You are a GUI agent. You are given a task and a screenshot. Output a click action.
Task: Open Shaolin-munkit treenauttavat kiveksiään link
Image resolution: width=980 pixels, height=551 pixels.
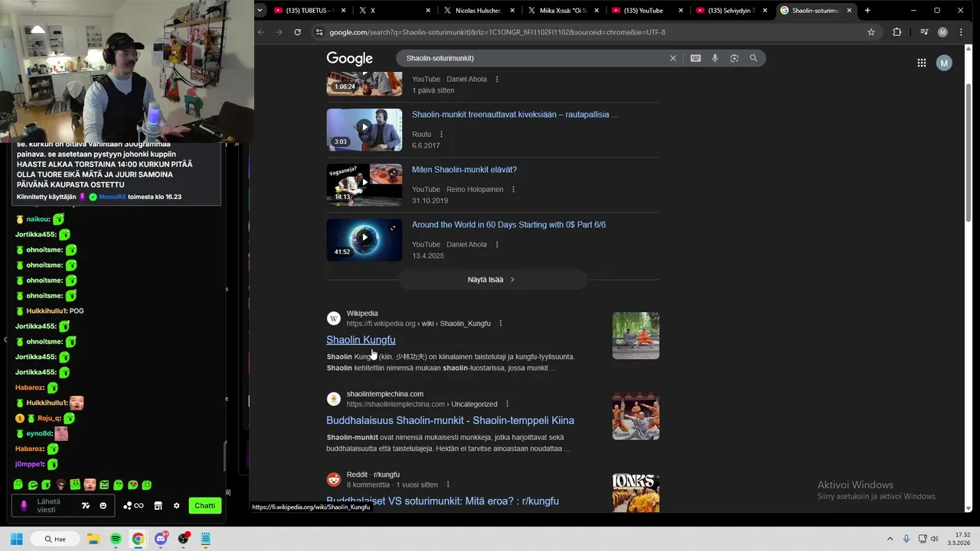(514, 115)
